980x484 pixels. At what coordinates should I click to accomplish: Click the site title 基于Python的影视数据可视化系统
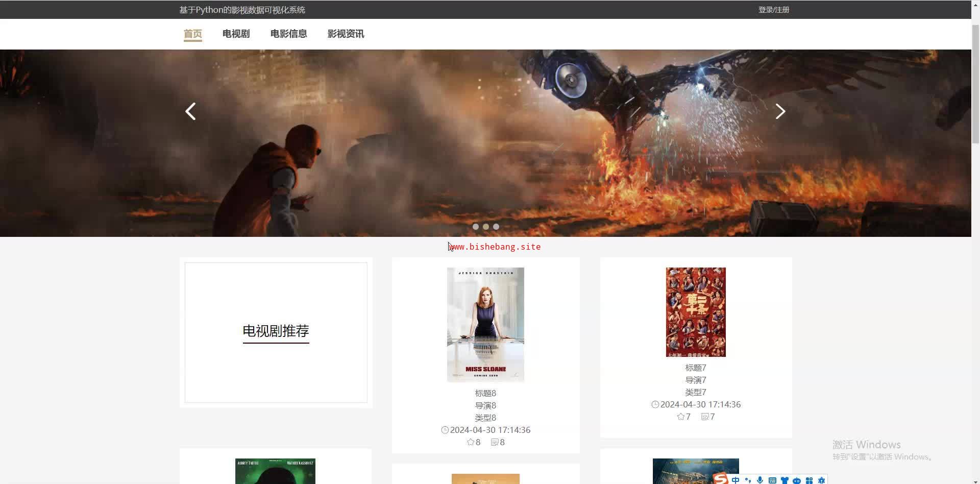click(x=242, y=10)
